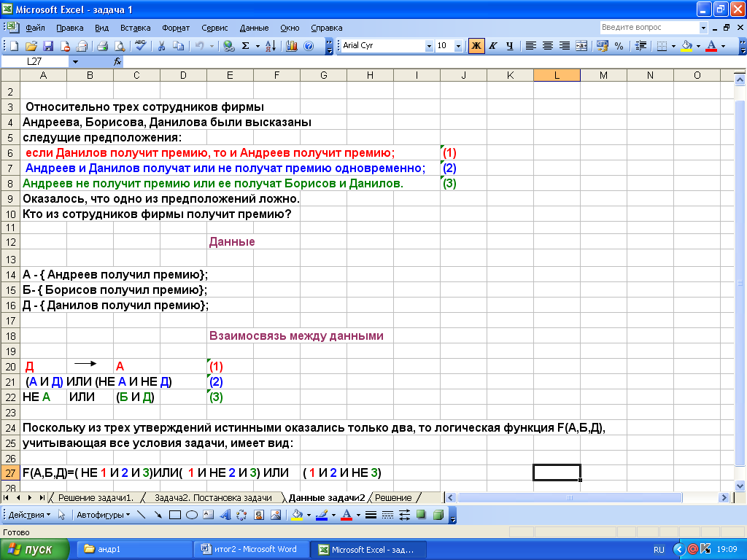747x560 pixels.
Task: Choose the Arrow Style icon
Action: (404, 515)
